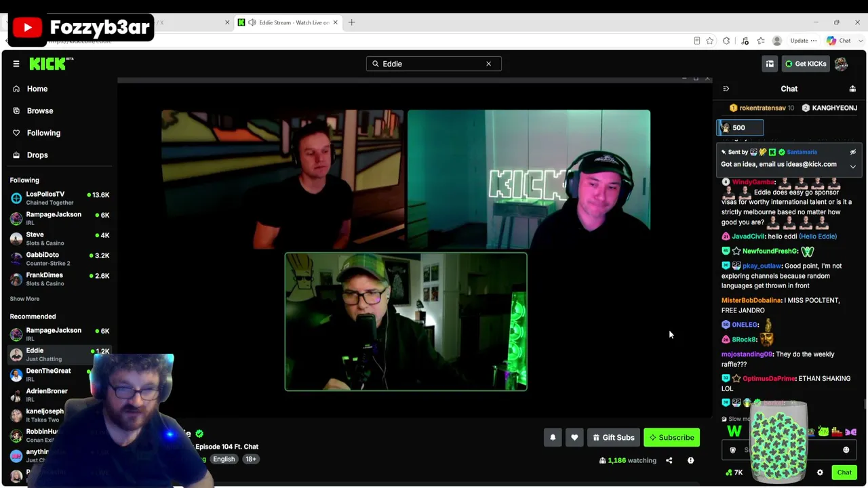This screenshot has width=868, height=488.
Task: Open the first RampageJackson channel under Following
Action: [x=60, y=218]
